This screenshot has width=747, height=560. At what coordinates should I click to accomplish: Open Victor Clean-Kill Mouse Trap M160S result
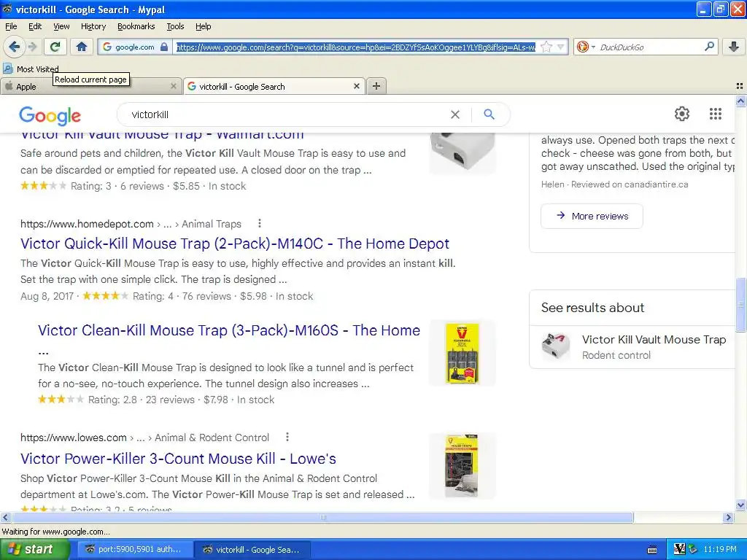[x=228, y=330]
